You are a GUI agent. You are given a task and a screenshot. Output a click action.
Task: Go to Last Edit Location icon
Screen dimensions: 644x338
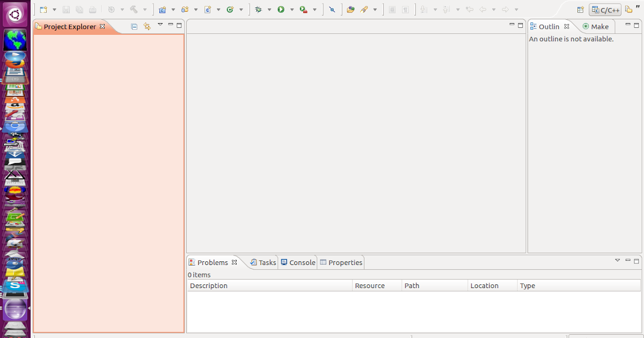click(470, 10)
